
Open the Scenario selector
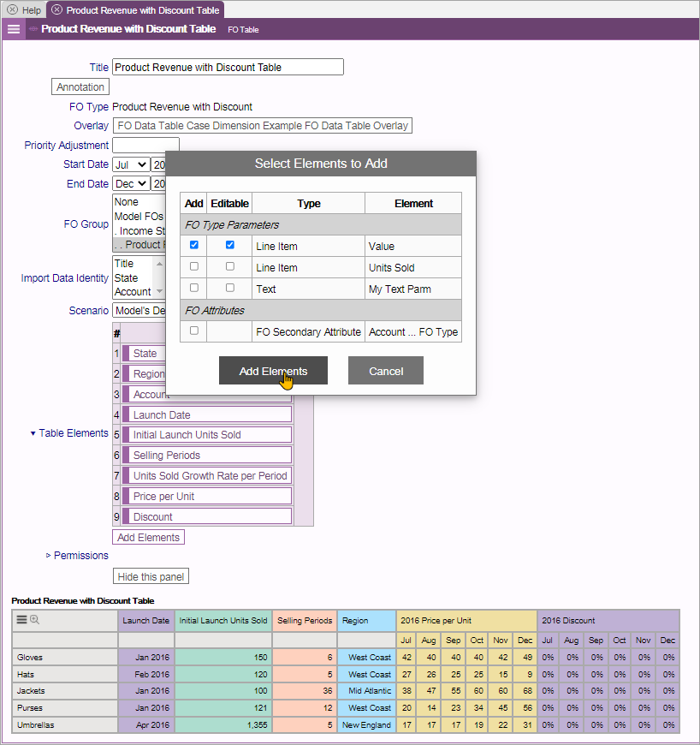coord(139,311)
